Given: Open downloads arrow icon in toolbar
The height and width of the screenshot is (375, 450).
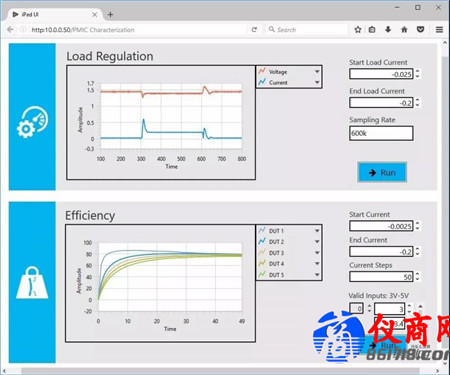Looking at the screenshot, I should point(388,30).
